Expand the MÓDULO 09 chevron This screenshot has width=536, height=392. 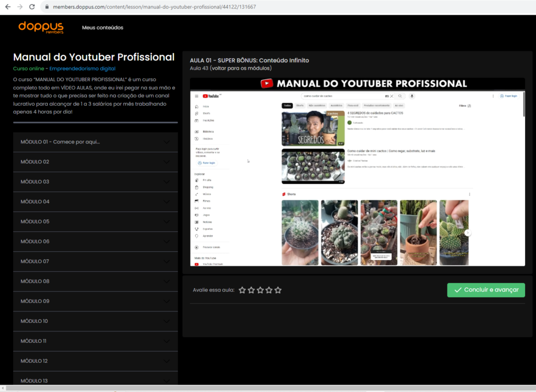166,301
